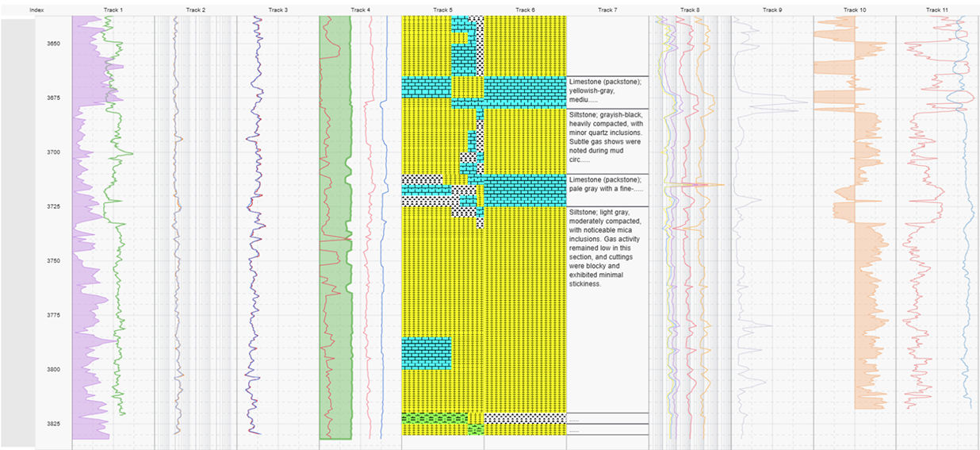Select the Track 2 header
The height and width of the screenshot is (450, 980).
[x=195, y=10]
